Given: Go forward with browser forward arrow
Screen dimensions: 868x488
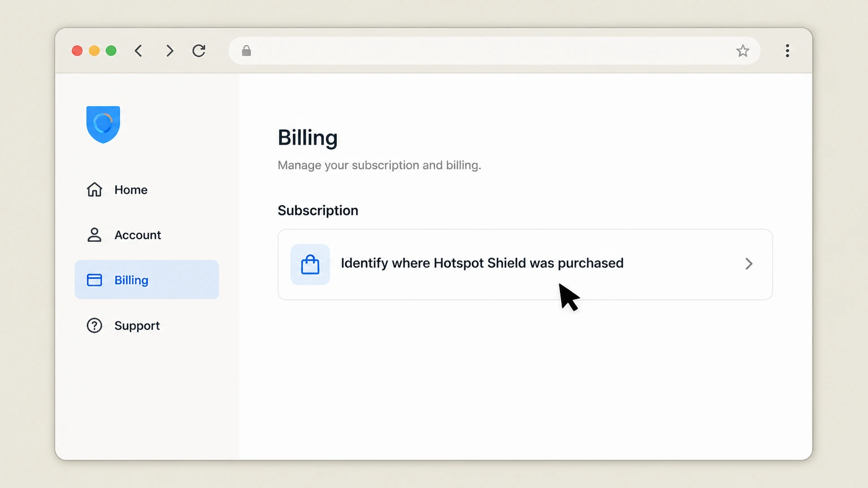Looking at the screenshot, I should 170,51.
